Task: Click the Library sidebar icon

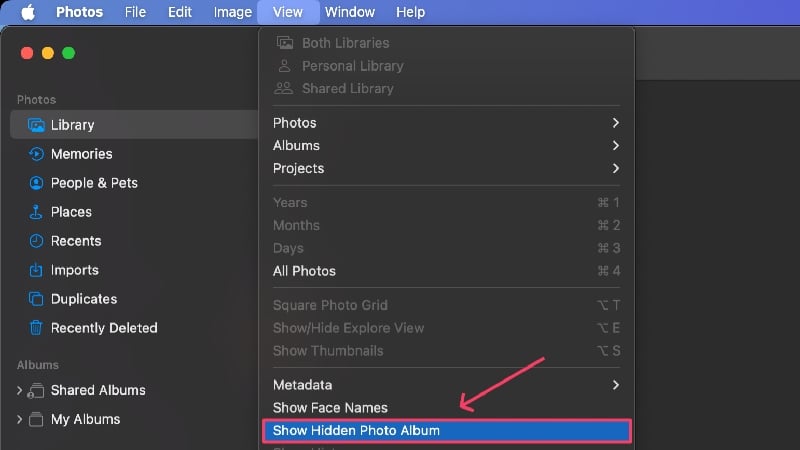Action: click(36, 125)
